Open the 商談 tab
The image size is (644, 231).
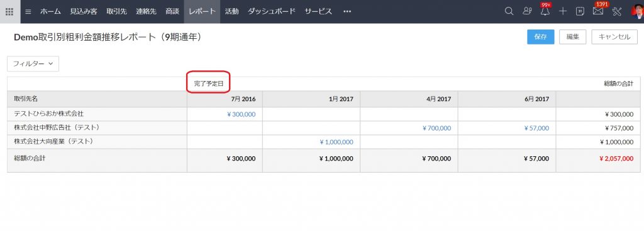coord(172,11)
